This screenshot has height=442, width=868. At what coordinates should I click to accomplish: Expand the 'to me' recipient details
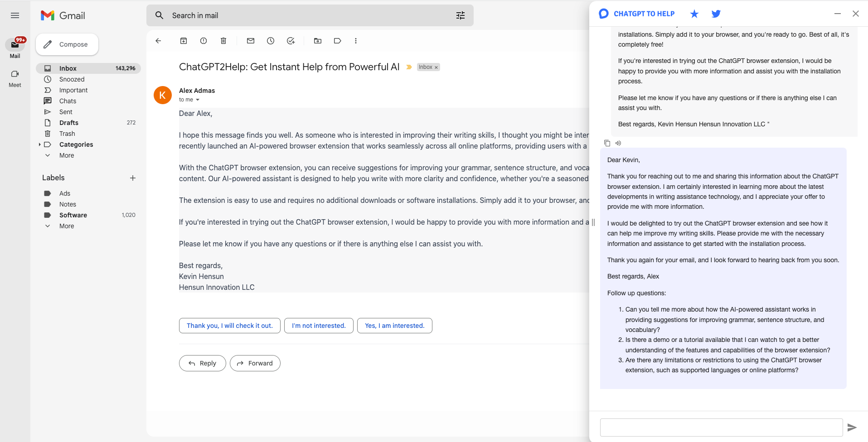[198, 100]
